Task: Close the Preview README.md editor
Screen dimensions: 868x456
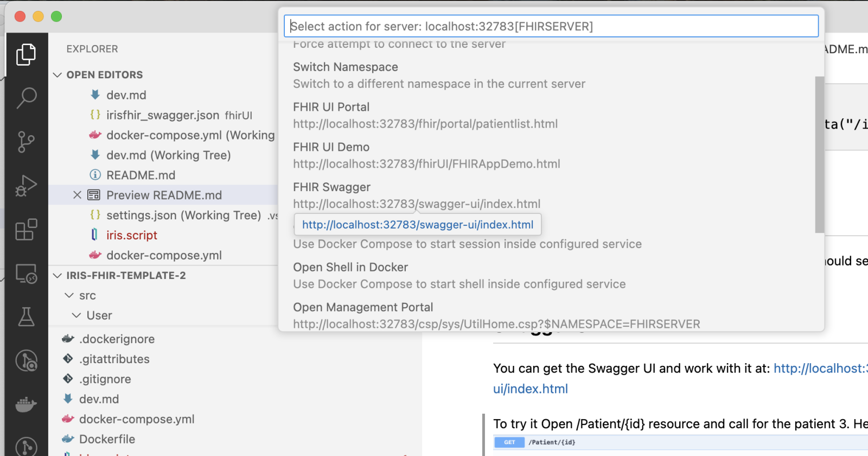Action: click(x=77, y=195)
